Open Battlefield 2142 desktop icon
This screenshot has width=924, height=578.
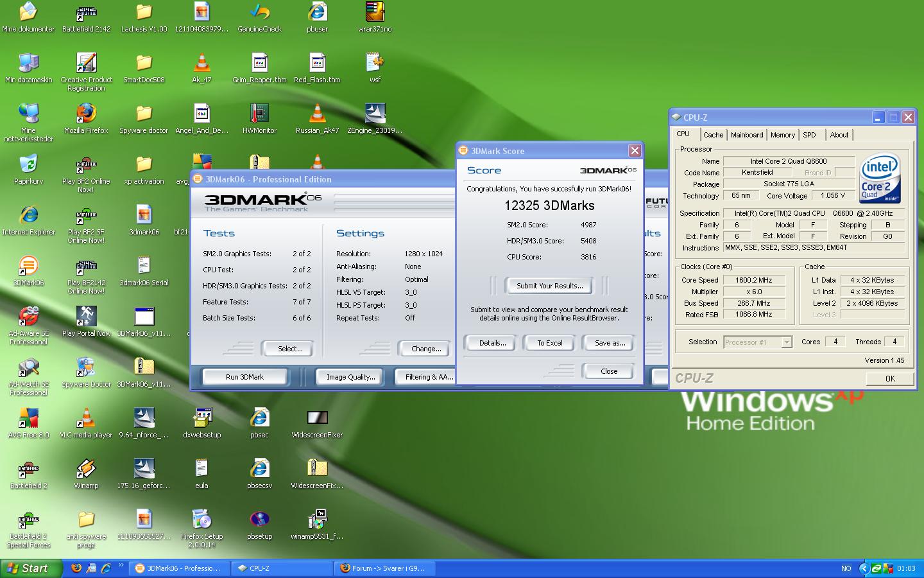click(x=86, y=17)
